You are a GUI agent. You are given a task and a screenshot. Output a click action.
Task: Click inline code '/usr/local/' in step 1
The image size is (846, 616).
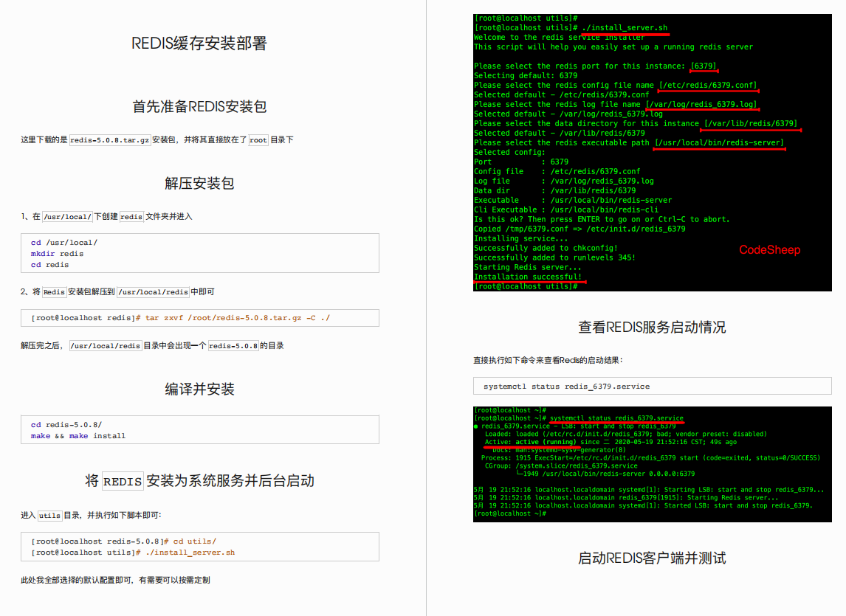[x=67, y=216]
